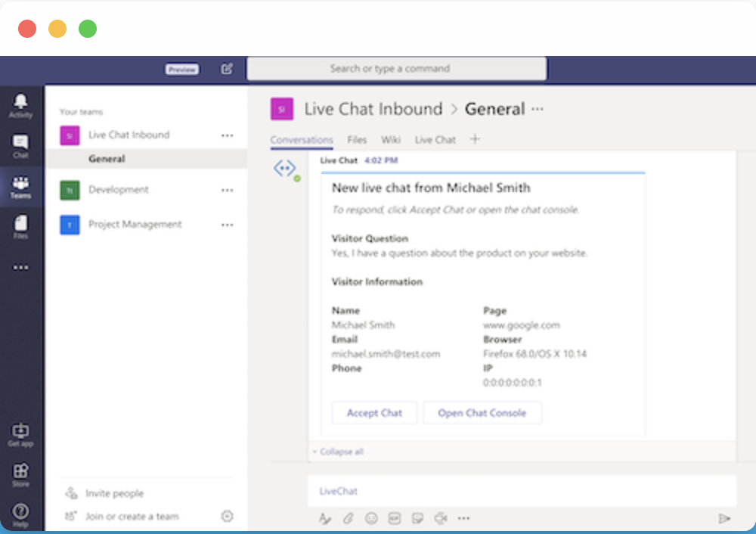
Task: Select the General channel in team list
Action: [147, 159]
